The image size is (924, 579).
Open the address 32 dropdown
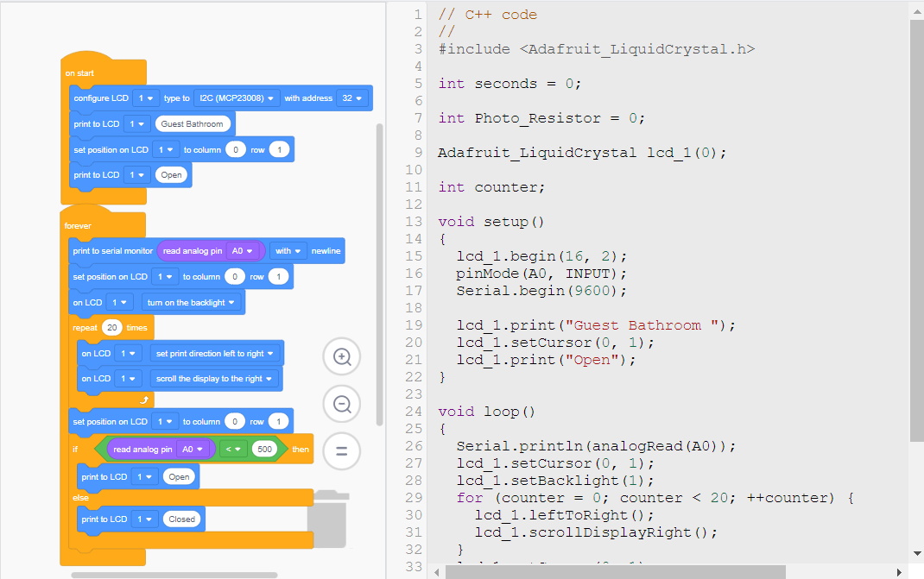pos(351,98)
